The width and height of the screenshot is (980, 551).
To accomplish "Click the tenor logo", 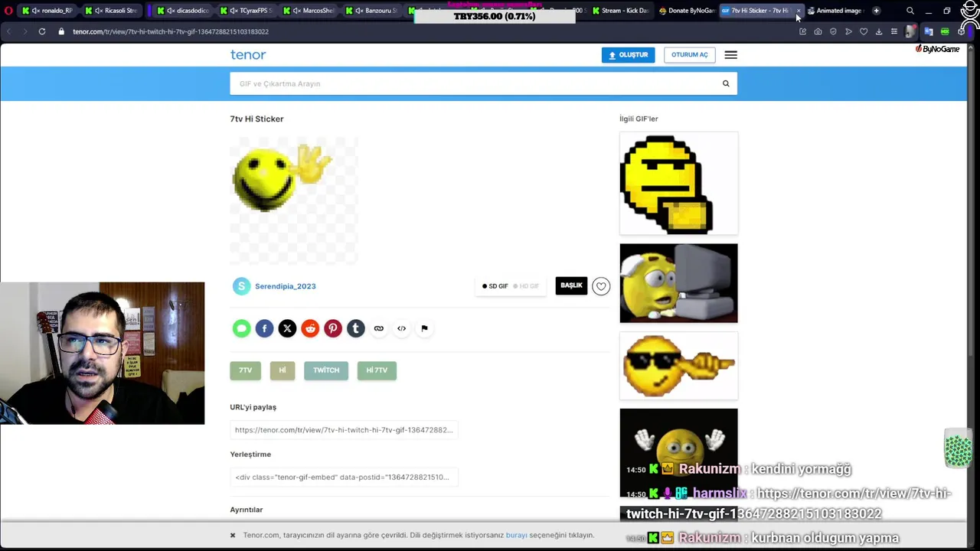I will point(248,54).
